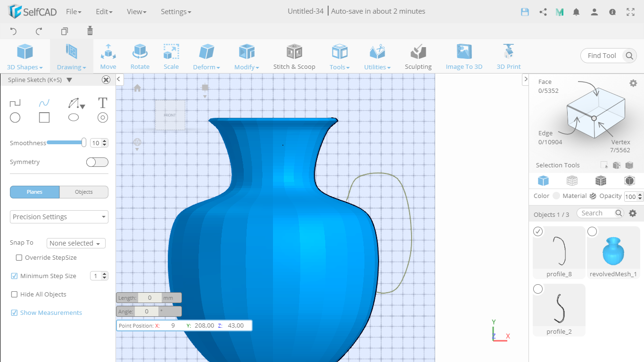
Task: Open the File menu
Action: tap(74, 11)
